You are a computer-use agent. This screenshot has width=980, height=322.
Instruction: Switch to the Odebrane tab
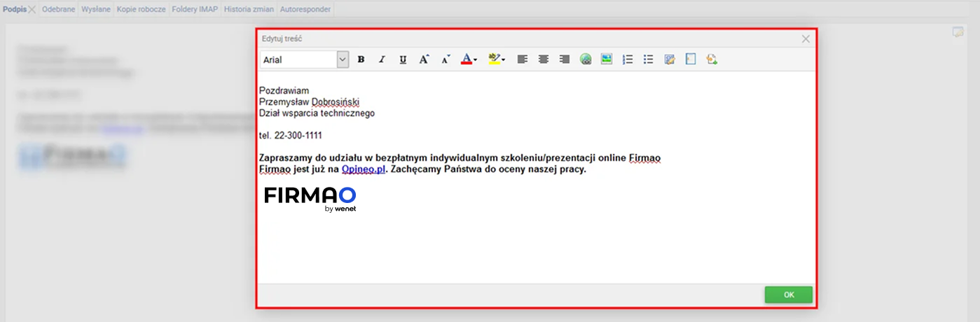(x=58, y=9)
